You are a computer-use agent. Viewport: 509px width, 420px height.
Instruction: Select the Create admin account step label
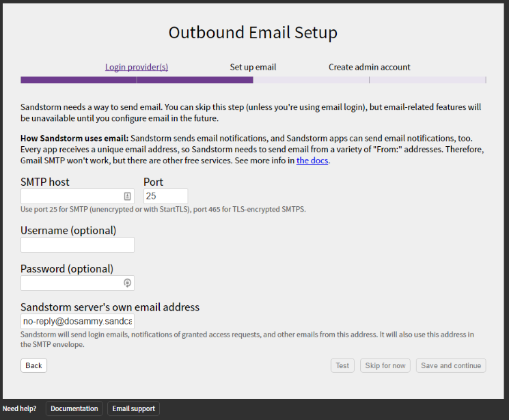370,67
